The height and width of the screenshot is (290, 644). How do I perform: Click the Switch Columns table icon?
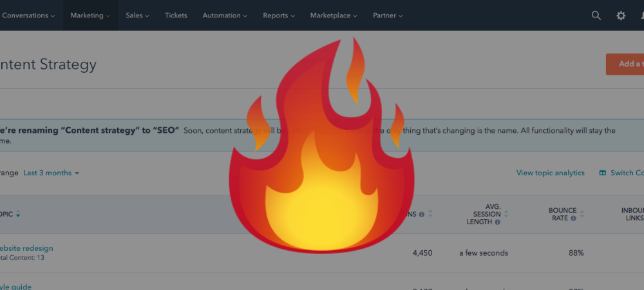(x=603, y=173)
